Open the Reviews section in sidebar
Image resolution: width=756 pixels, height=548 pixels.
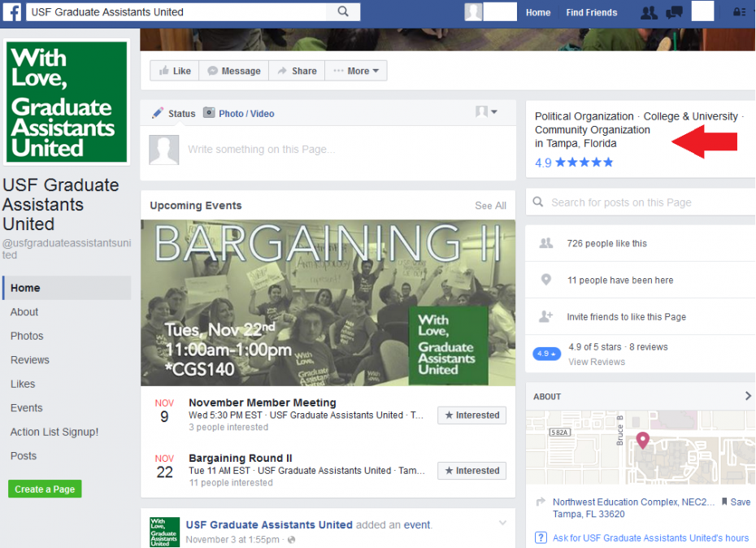pos(30,360)
